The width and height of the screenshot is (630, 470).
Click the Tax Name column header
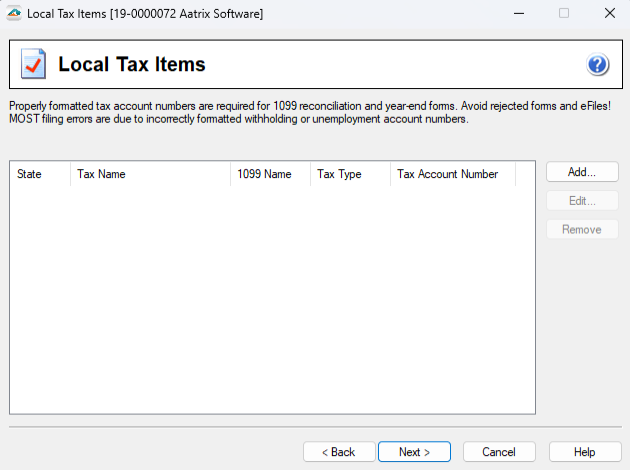tap(150, 174)
